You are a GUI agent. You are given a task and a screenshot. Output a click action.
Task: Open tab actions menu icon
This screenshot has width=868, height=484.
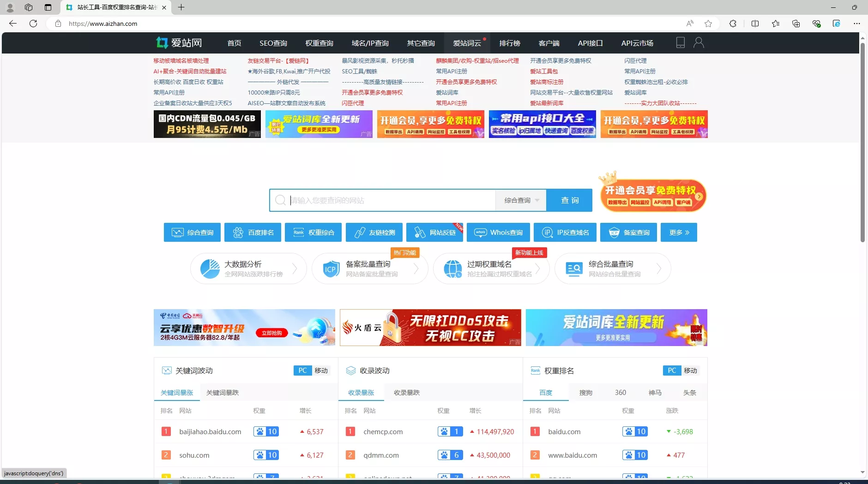pyautogui.click(x=48, y=7)
